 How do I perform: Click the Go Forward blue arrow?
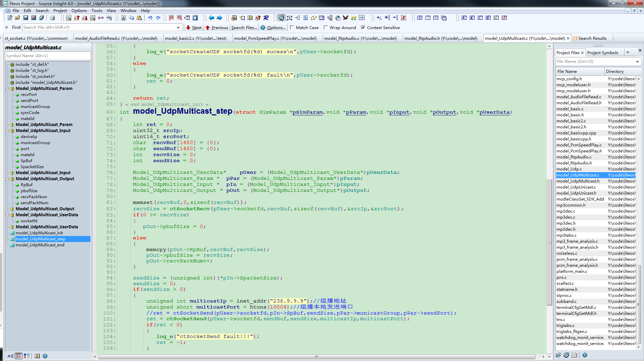(219, 18)
